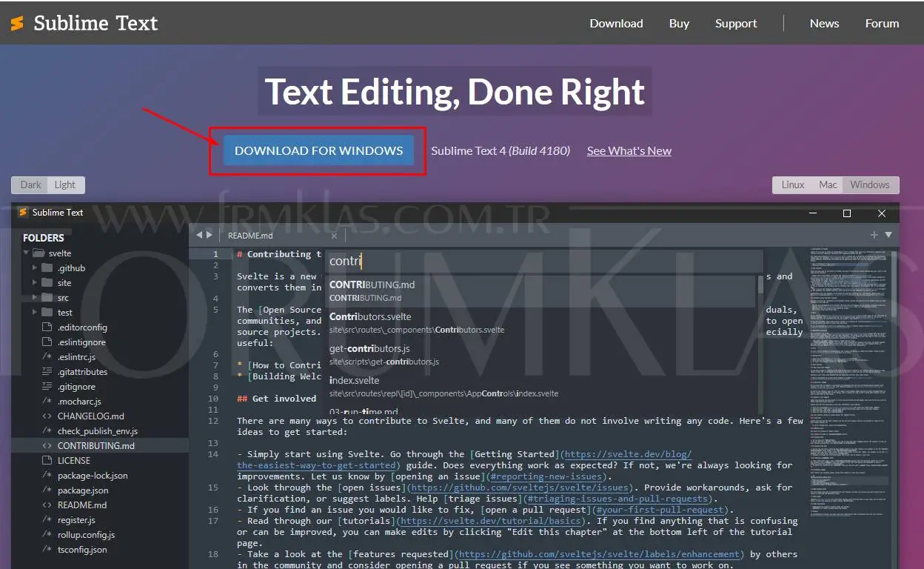Viewport: 924px width, 569px height.
Task: Click the forward navigation arrow beside README.md tab
Action: [x=210, y=235]
